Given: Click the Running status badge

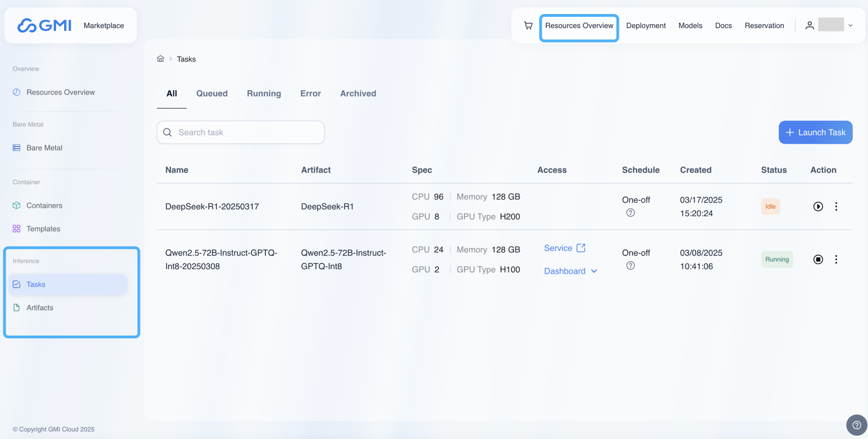Looking at the screenshot, I should [x=777, y=259].
